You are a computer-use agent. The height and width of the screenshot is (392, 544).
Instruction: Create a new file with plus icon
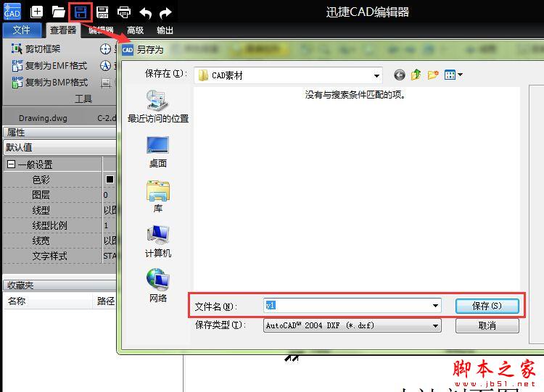36,12
